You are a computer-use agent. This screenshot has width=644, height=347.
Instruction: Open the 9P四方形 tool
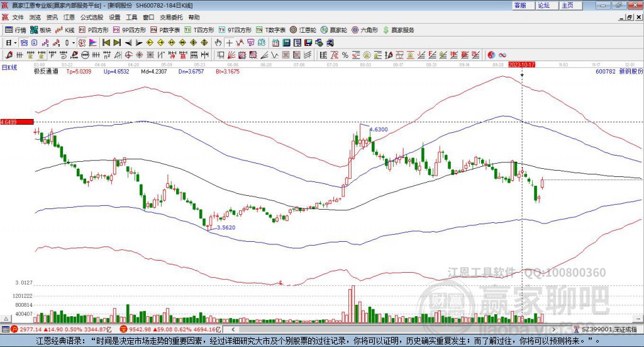click(130, 30)
